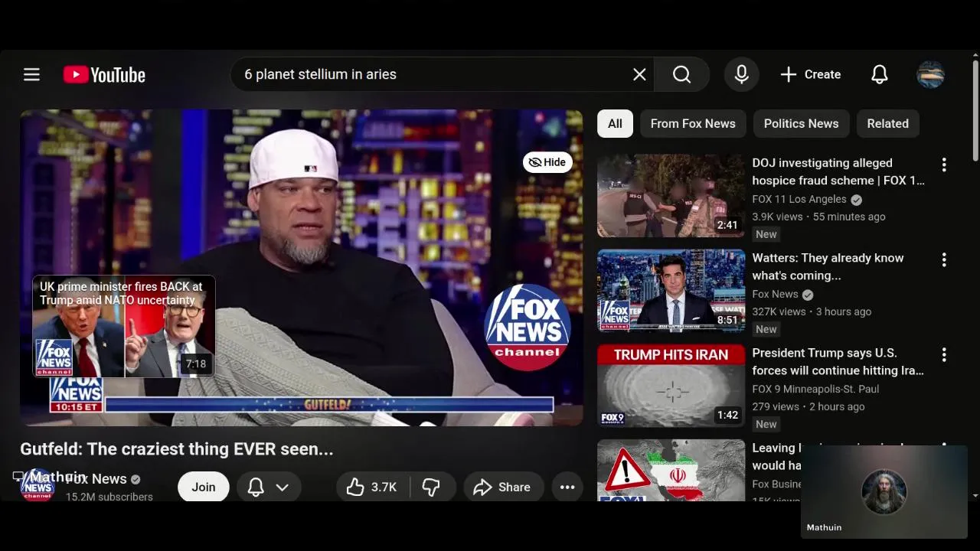Like the video with 3.7K likes
The height and width of the screenshot is (551, 980).
tap(372, 487)
